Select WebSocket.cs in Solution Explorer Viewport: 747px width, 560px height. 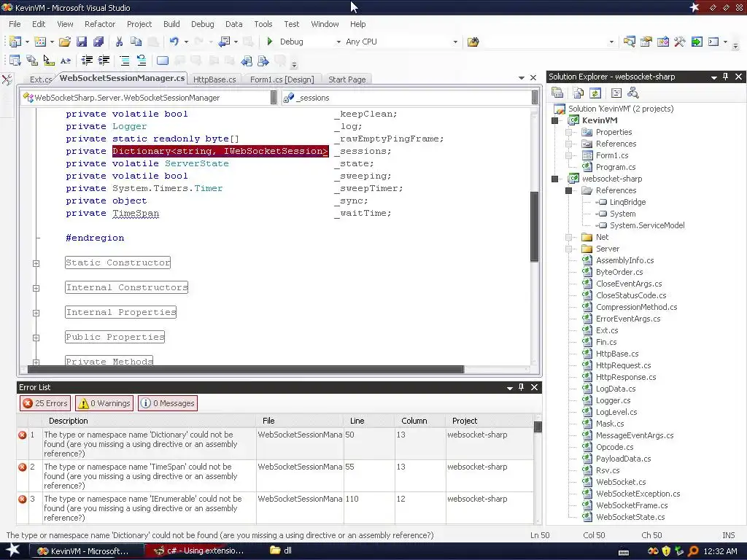(x=620, y=482)
